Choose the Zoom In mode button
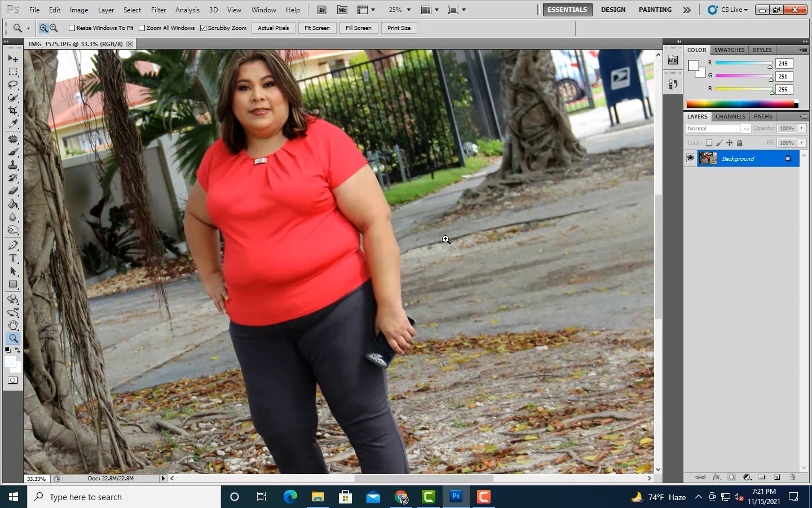812x508 pixels. tap(43, 28)
